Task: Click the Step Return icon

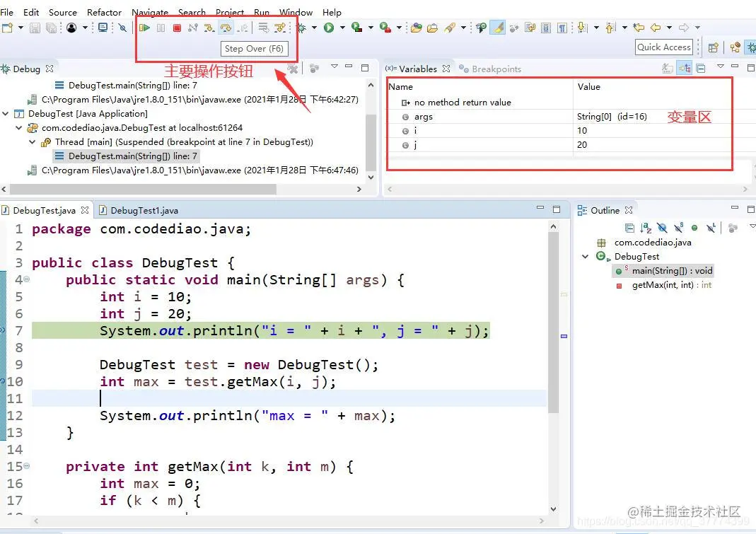Action: coord(242,28)
